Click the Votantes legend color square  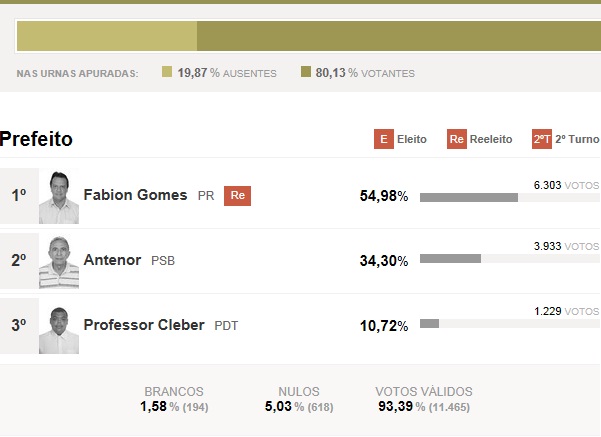pyautogui.click(x=306, y=72)
